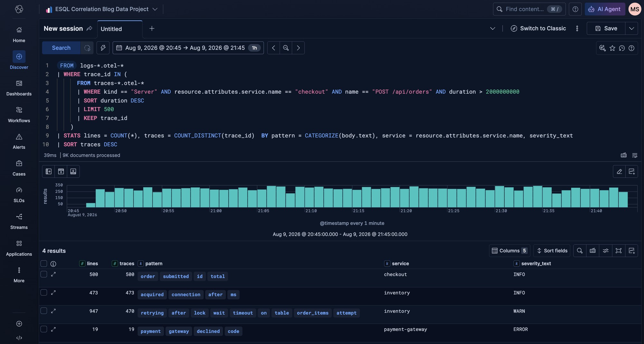Click the plus circle icon in sidebar bottom
The height and width of the screenshot is (344, 644).
19,324
